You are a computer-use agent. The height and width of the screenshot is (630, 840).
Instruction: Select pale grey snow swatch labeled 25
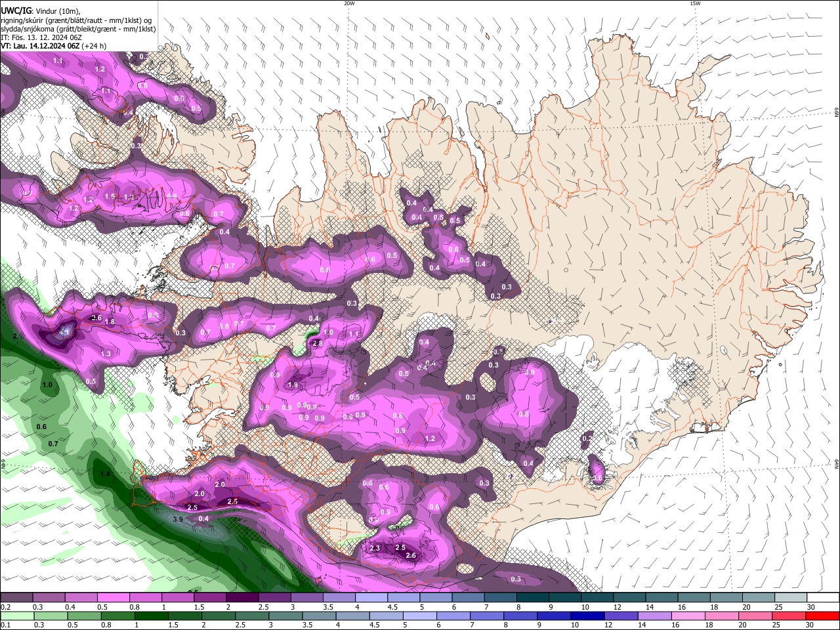(x=791, y=598)
